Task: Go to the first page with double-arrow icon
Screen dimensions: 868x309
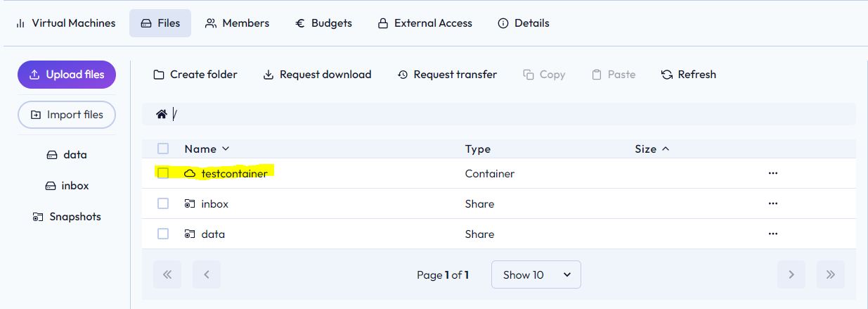Action: click(x=167, y=275)
